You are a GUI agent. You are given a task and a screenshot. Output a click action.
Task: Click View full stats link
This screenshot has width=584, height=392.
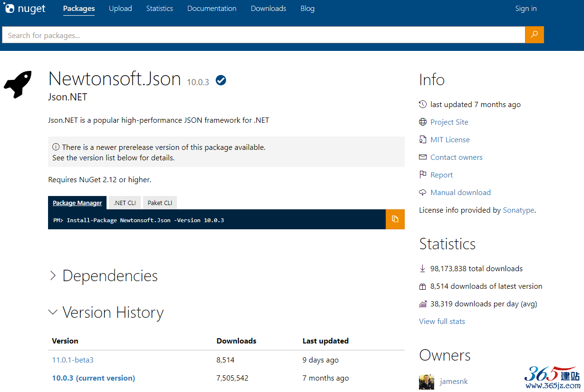coord(442,321)
